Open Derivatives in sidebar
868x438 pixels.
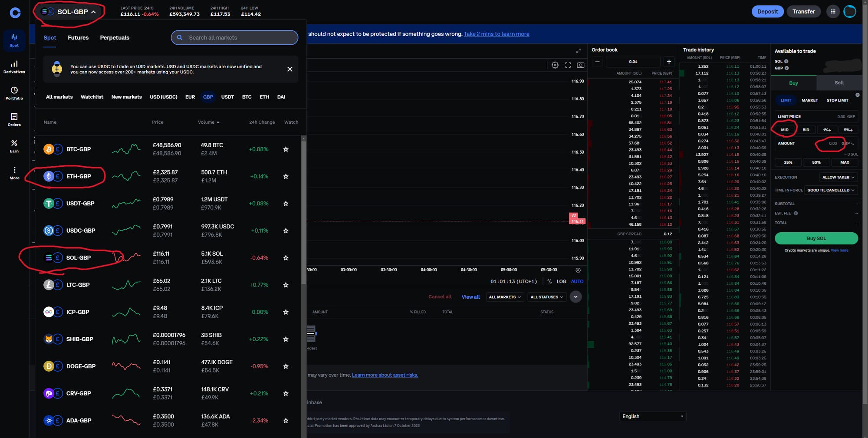14,67
